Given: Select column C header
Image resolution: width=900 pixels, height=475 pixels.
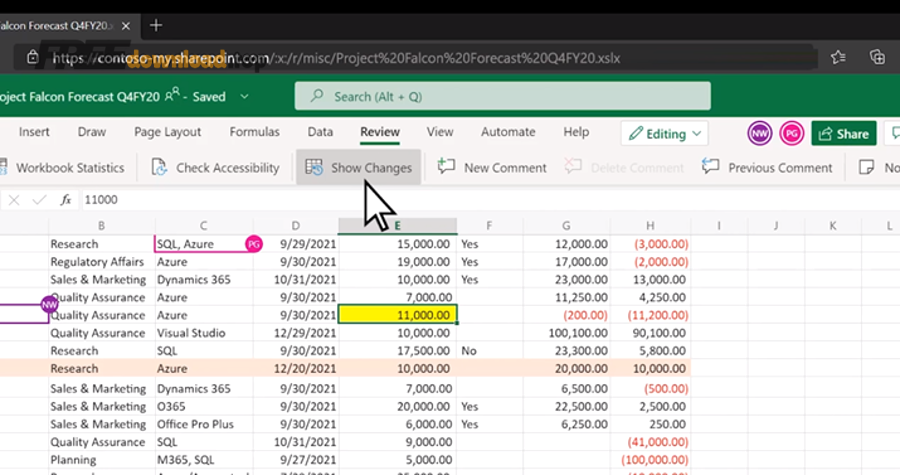Looking at the screenshot, I should (x=204, y=226).
